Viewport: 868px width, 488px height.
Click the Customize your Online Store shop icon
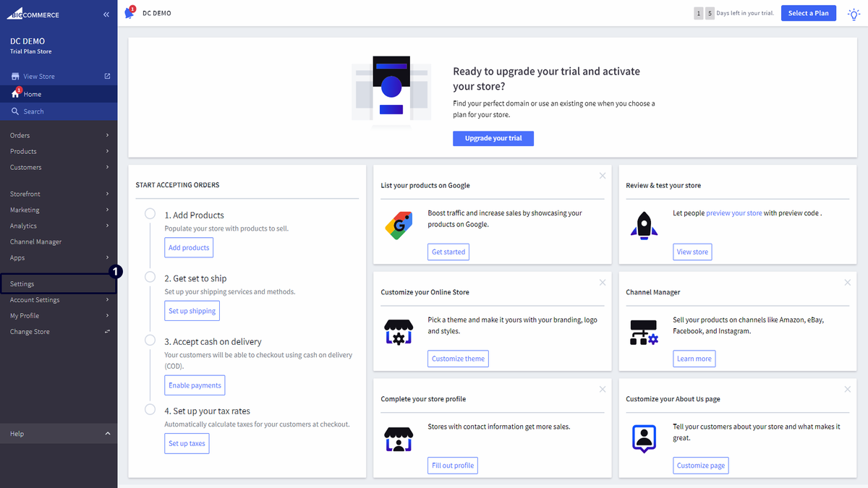pyautogui.click(x=399, y=332)
